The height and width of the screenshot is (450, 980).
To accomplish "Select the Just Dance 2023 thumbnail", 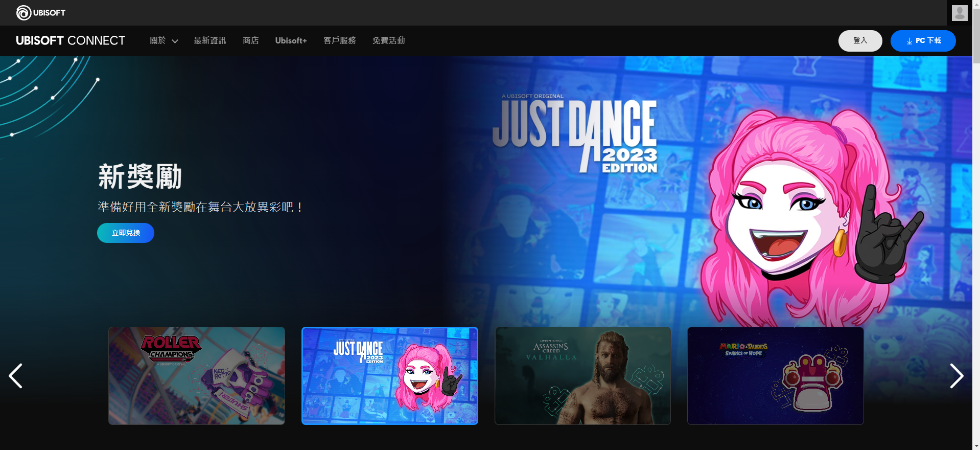I will point(390,376).
